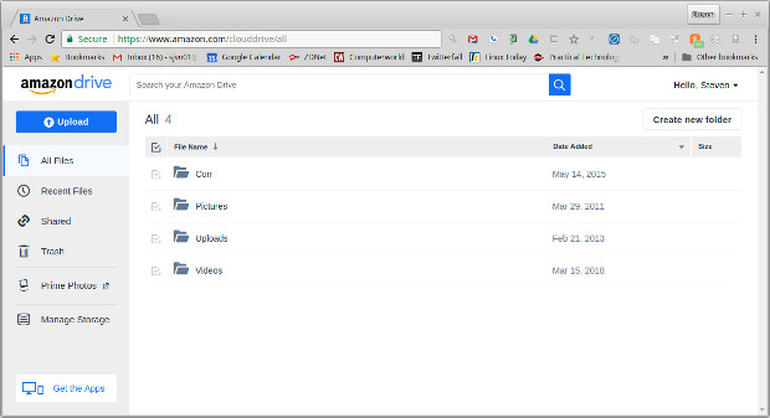Click the Google Drive extension icon

533,39
